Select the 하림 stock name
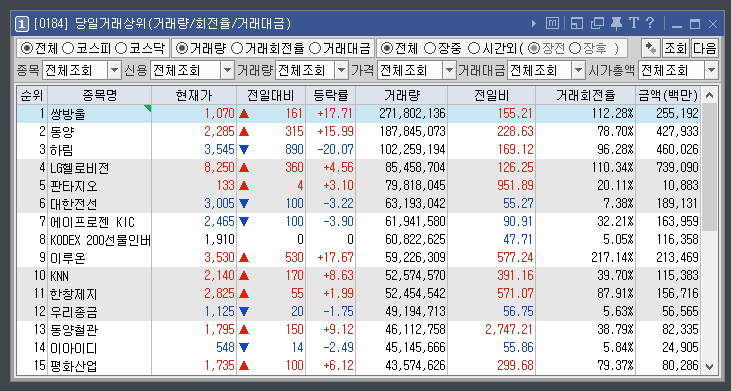731x391 pixels. click(x=62, y=150)
